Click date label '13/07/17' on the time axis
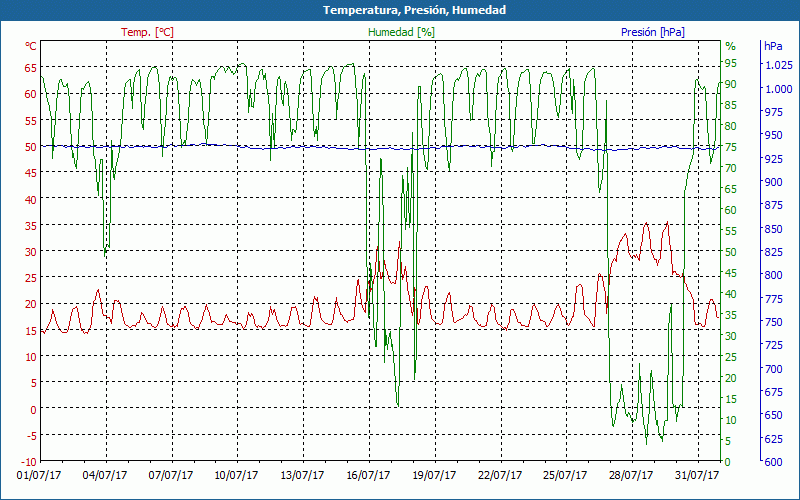 coord(302,475)
